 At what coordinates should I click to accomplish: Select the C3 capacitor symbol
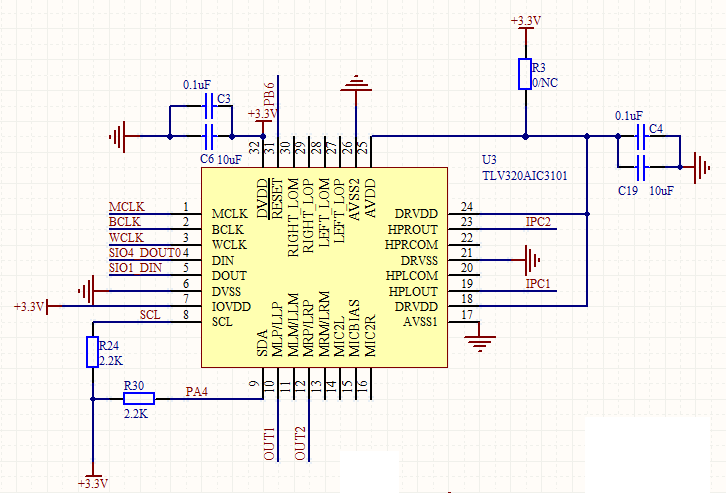pyautogui.click(x=208, y=106)
